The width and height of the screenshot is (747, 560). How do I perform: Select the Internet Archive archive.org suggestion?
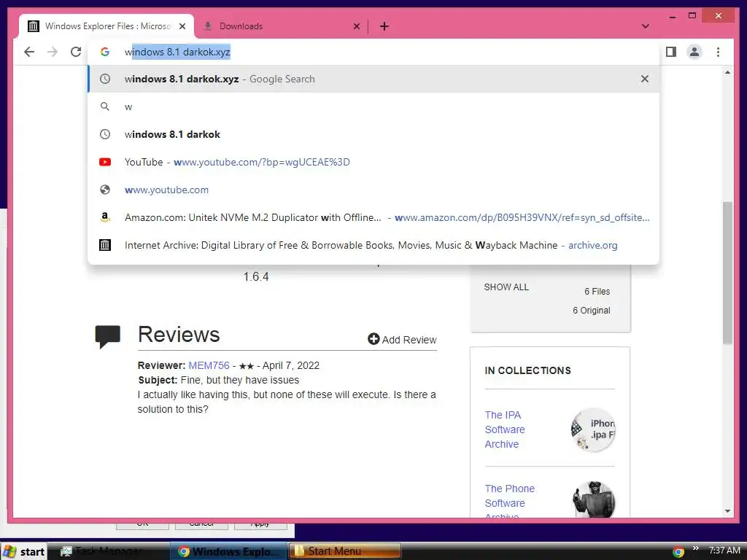pyautogui.click(x=374, y=245)
